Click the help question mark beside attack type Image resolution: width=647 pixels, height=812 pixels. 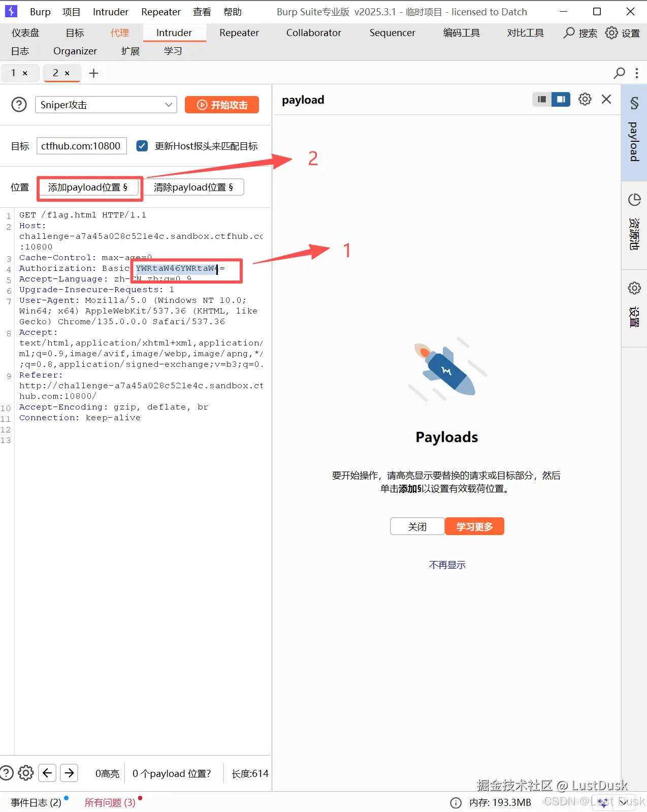pos(19,105)
